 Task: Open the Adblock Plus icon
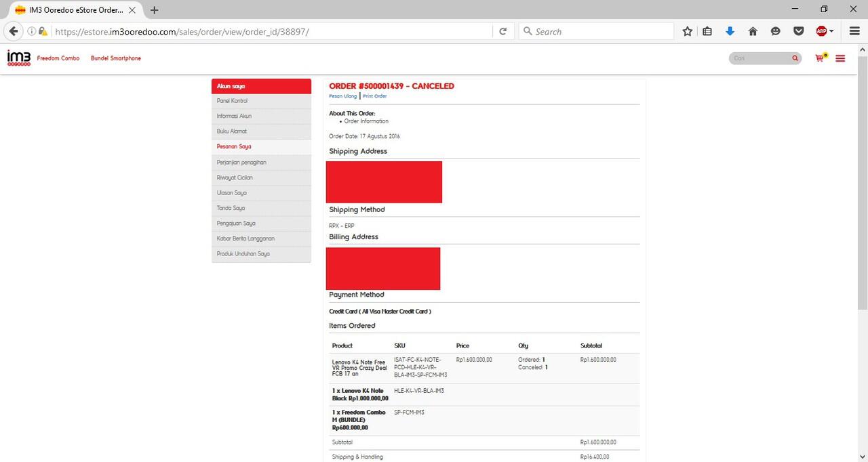click(821, 31)
